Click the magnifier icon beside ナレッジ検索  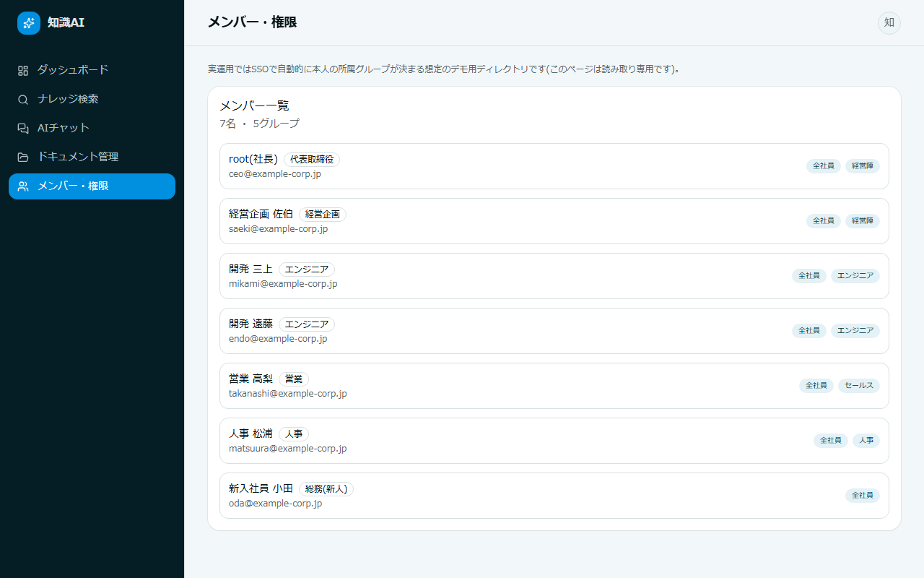tap(23, 99)
